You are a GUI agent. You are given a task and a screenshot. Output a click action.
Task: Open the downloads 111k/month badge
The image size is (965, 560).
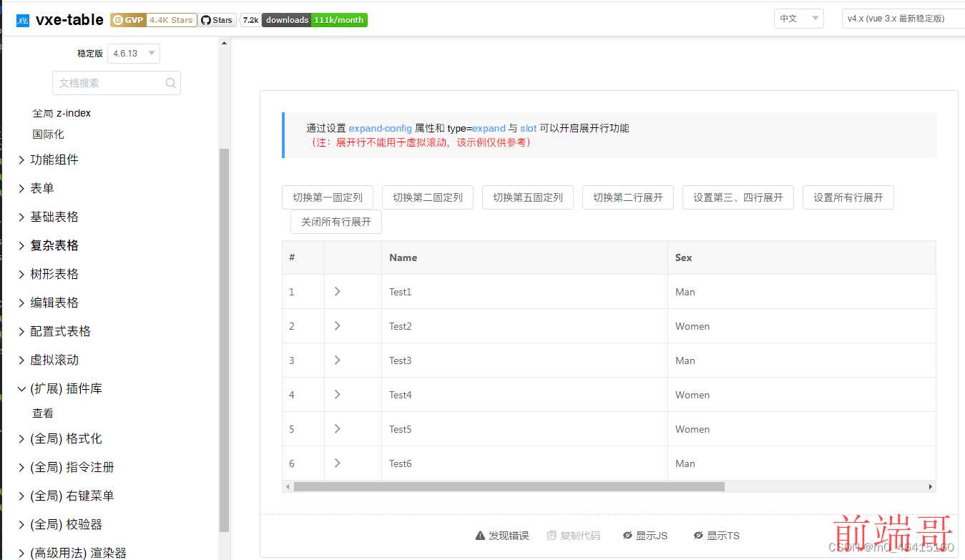315,20
